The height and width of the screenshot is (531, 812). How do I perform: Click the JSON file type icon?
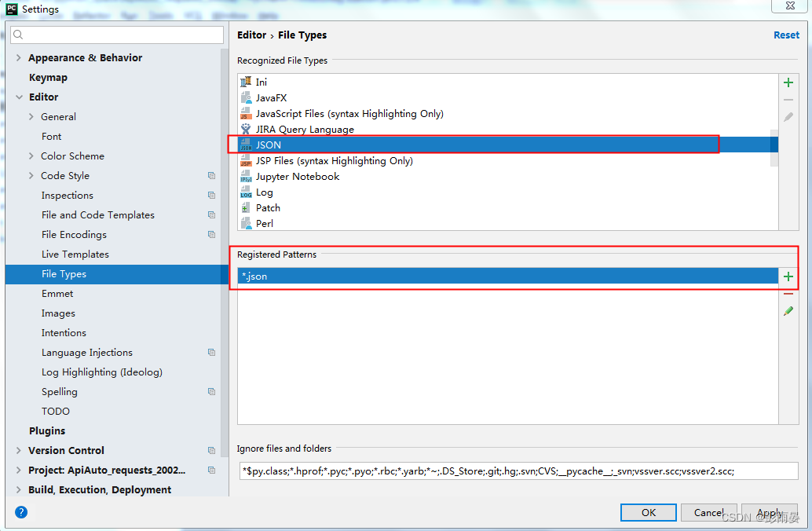point(246,145)
